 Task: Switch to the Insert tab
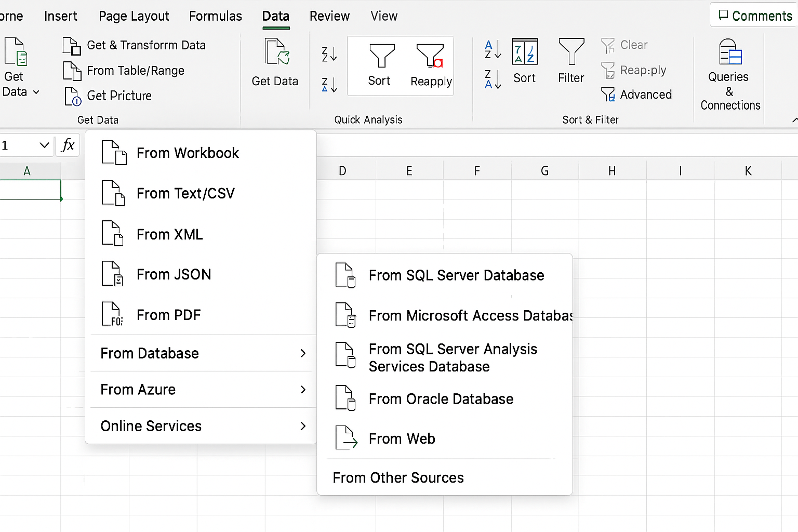(61, 16)
